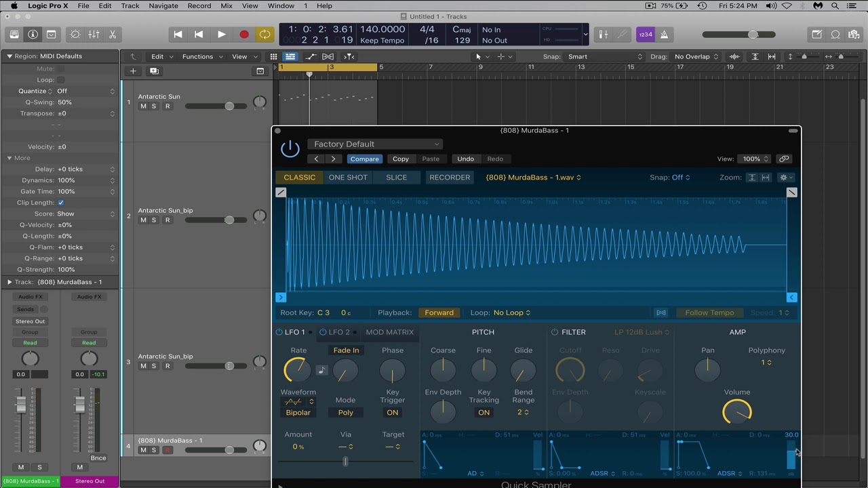This screenshot has height=488, width=868.
Task: Open the Library panel icon
Action: (x=14, y=35)
